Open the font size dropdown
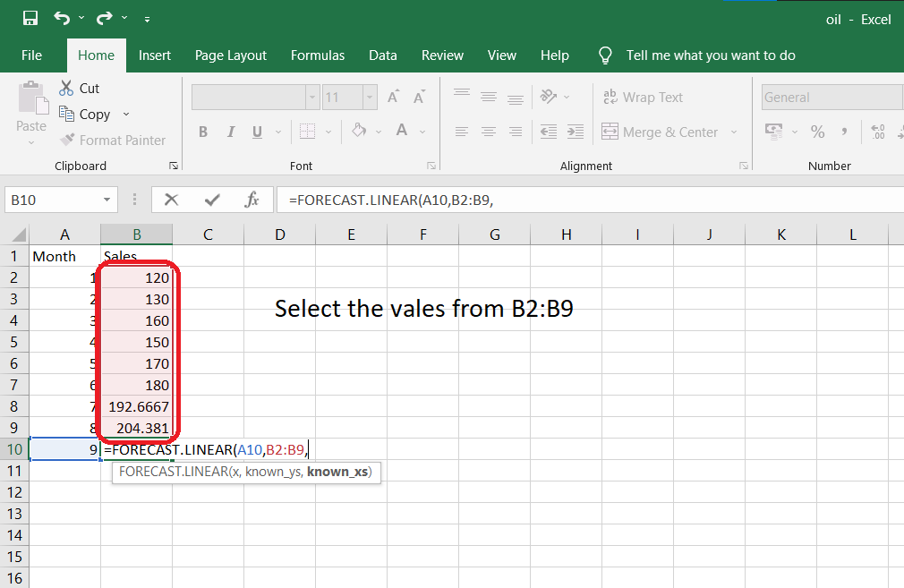Viewport: 904px width, 588px height. [x=368, y=97]
